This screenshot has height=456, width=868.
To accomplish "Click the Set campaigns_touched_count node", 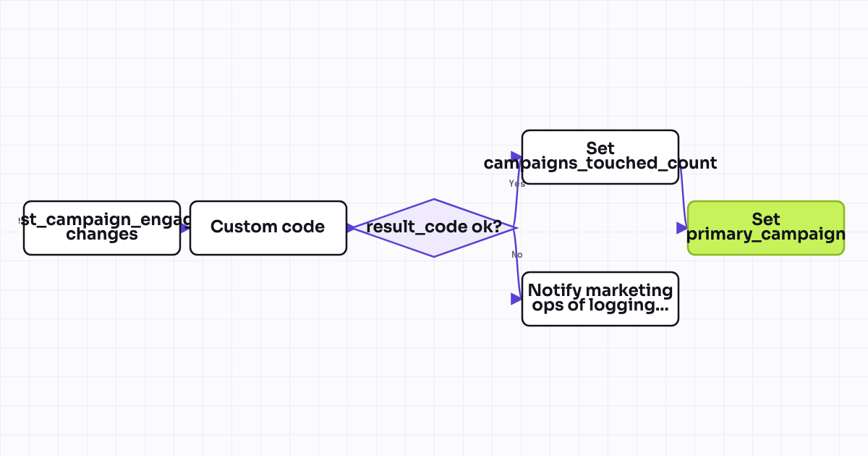I will pyautogui.click(x=600, y=157).
